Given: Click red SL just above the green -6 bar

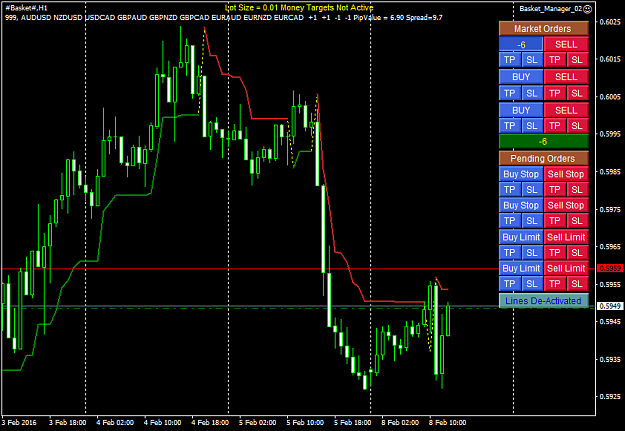Looking at the screenshot, I should [x=577, y=126].
